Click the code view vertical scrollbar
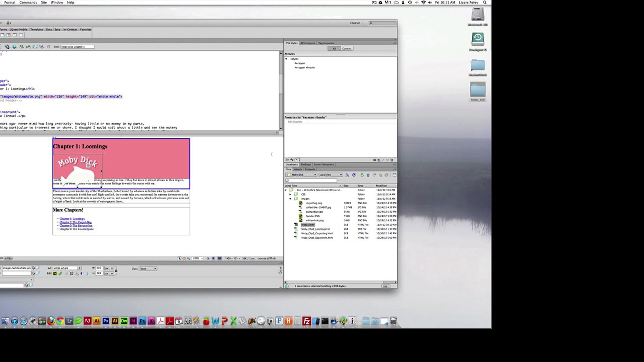Image resolution: width=644 pixels, height=362 pixels. pyautogui.click(x=281, y=91)
